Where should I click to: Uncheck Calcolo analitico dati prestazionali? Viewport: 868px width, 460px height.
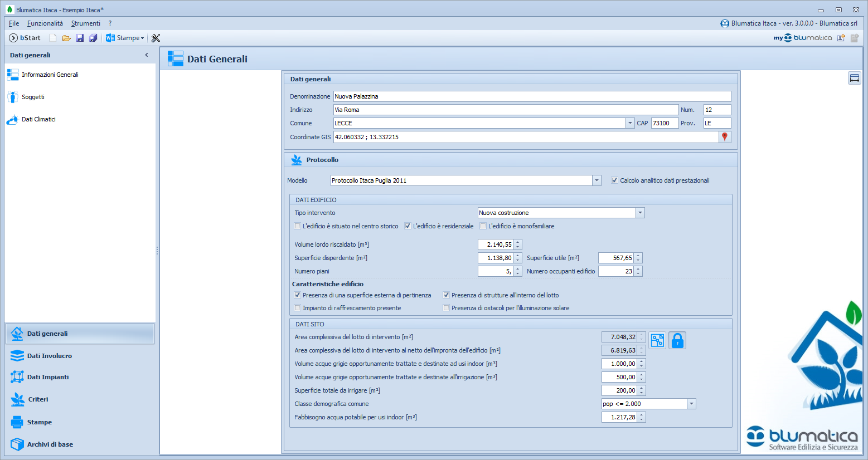pos(614,180)
